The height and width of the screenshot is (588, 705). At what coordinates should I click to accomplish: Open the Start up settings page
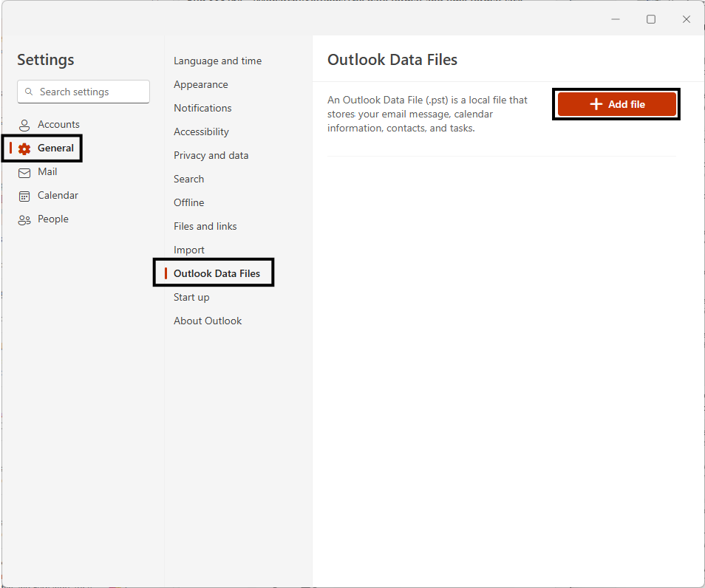tap(191, 297)
